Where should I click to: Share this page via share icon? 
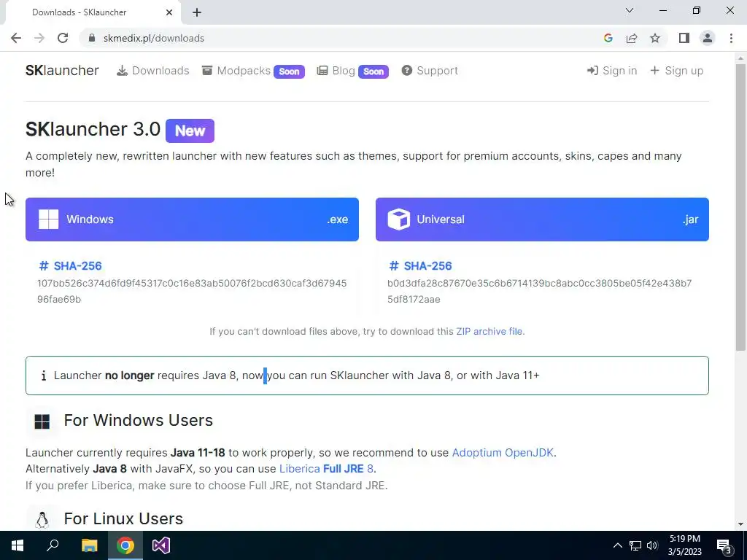[x=632, y=38]
